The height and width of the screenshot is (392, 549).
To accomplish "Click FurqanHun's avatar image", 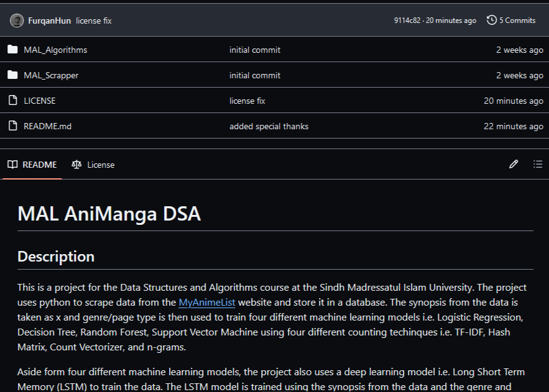I will pos(17,21).
